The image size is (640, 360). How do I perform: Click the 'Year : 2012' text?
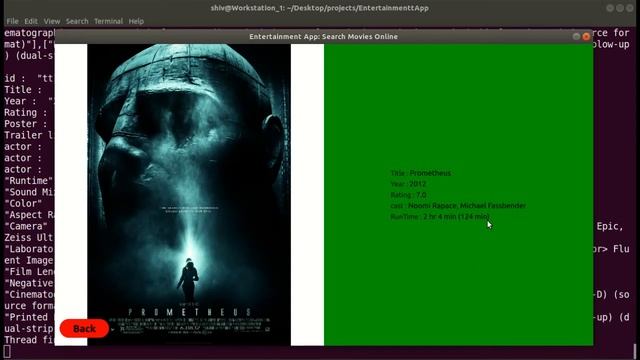coord(408,184)
